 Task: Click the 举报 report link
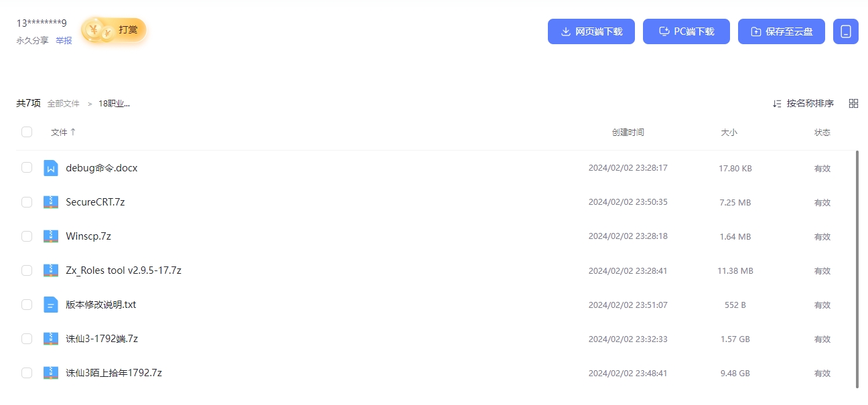(64, 40)
